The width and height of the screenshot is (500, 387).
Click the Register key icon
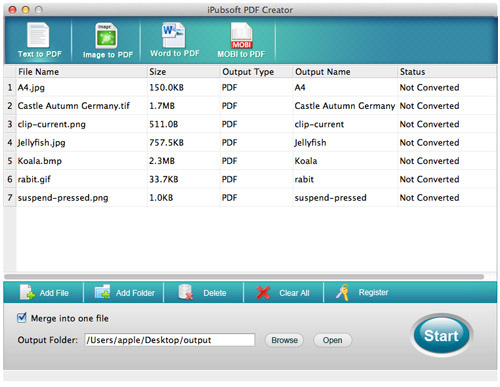click(342, 292)
